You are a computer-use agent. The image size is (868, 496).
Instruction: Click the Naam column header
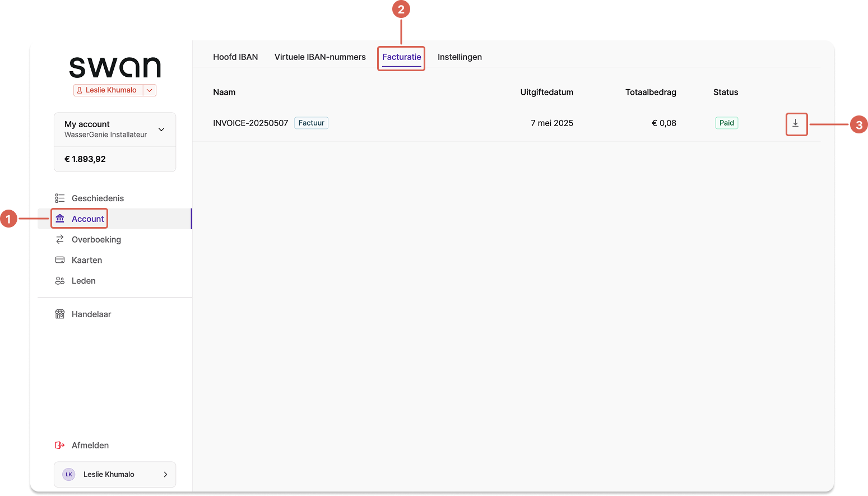coord(224,92)
